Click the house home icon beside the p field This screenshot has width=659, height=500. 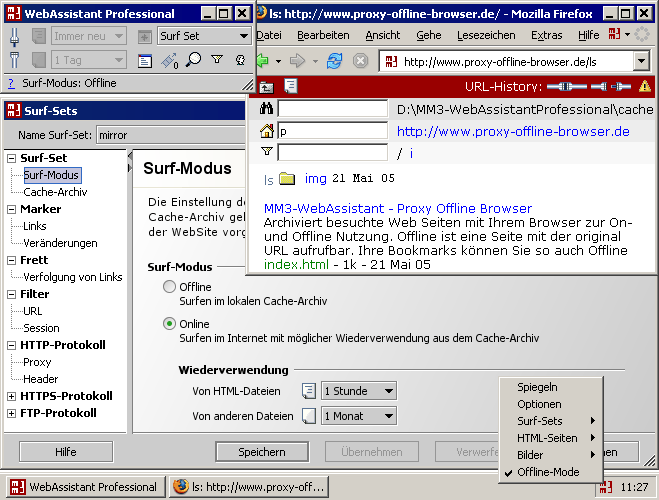(x=266, y=131)
